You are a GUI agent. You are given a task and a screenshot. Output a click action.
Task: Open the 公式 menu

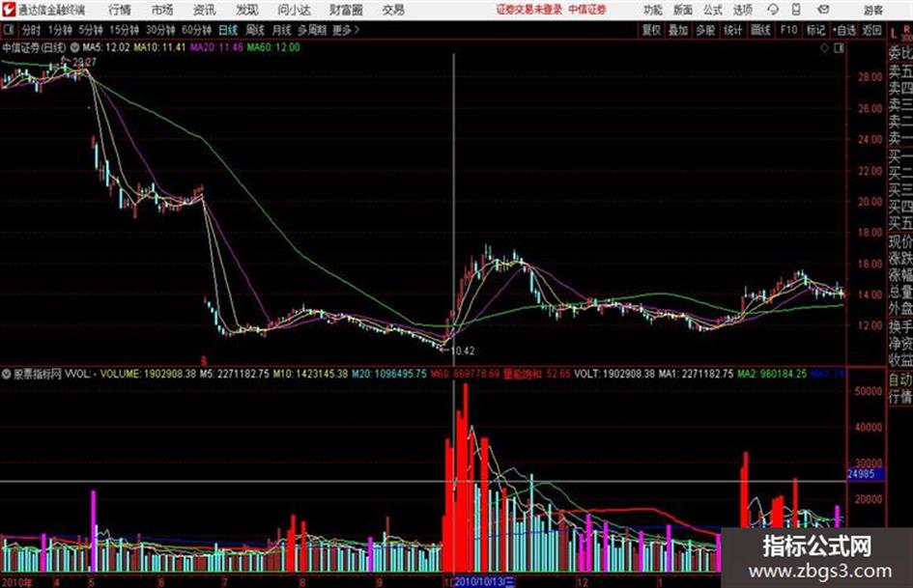(x=712, y=10)
